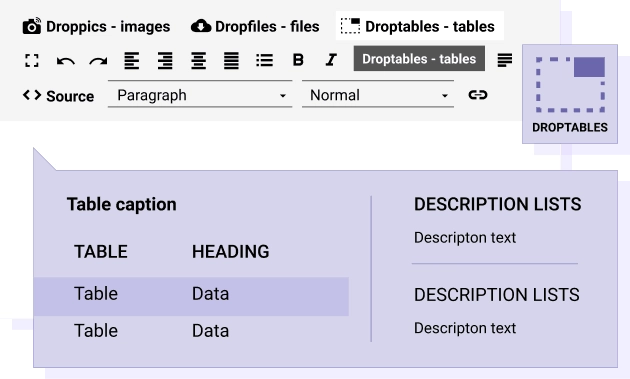630x379 pixels.
Task: Open Droppics - images button
Action: tap(96, 27)
